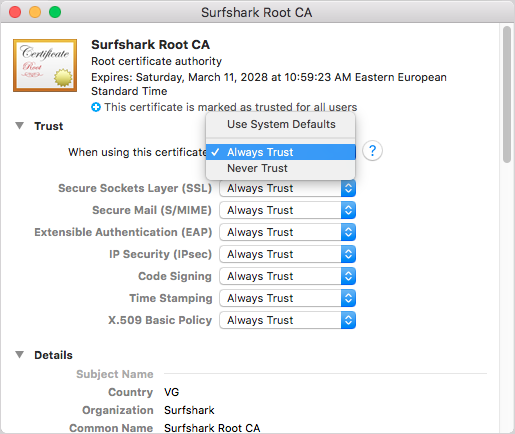Close the Surfshark Root CA window
The image size is (515, 434).
(15, 12)
